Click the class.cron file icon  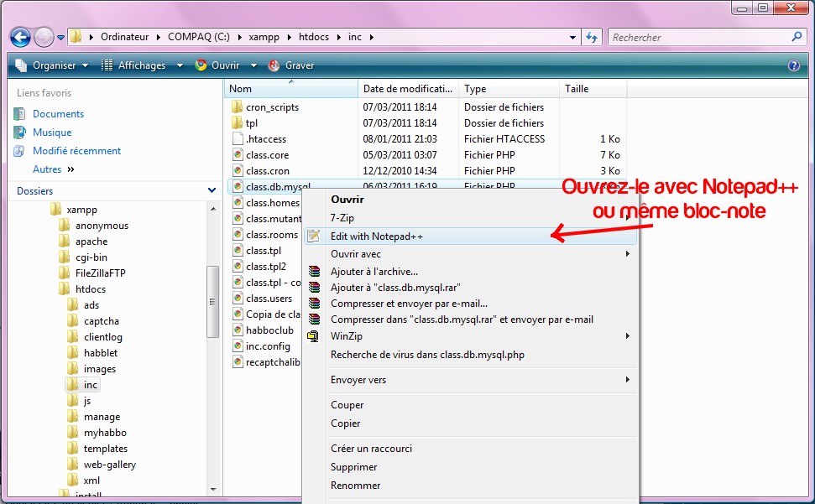[x=238, y=171]
